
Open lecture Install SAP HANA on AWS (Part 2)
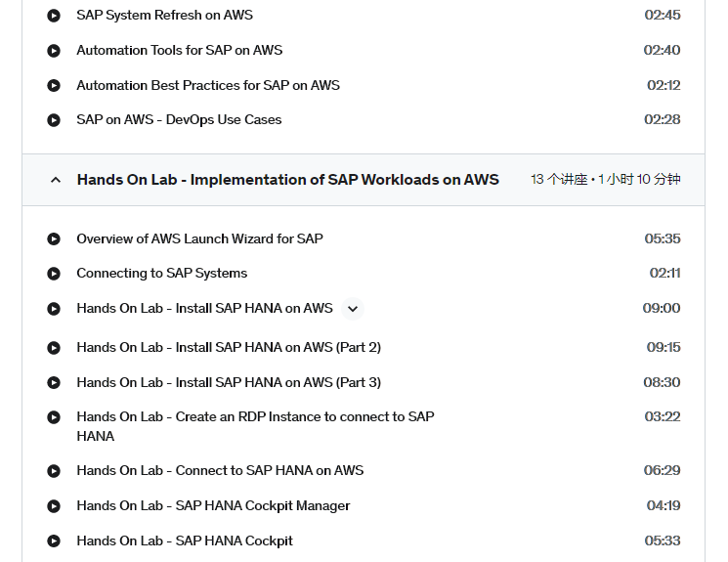tap(229, 347)
